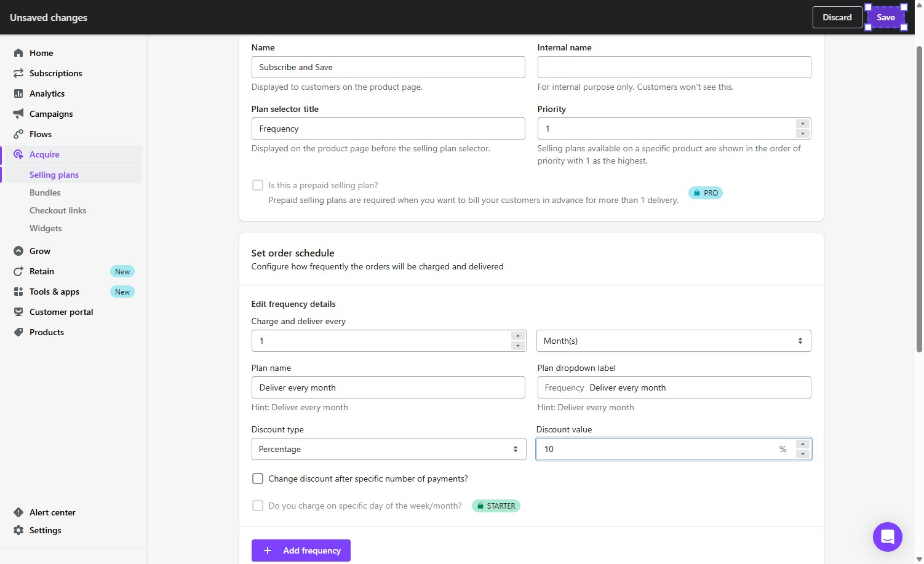Click the Internal name input field
This screenshot has width=924, height=564.
674,67
